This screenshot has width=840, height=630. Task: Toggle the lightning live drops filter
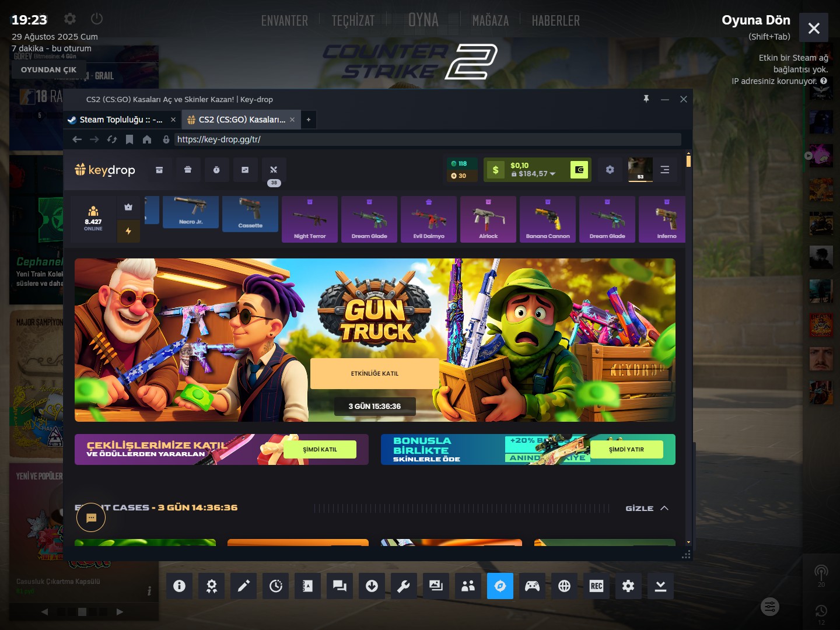click(x=128, y=231)
